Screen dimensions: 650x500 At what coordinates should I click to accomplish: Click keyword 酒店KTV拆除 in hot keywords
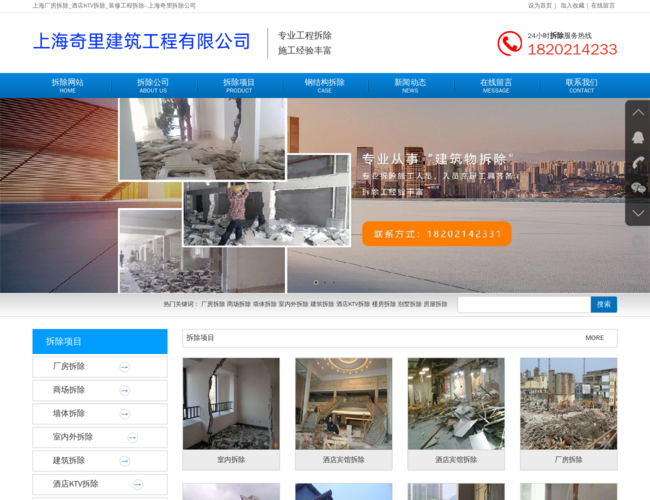point(353,304)
